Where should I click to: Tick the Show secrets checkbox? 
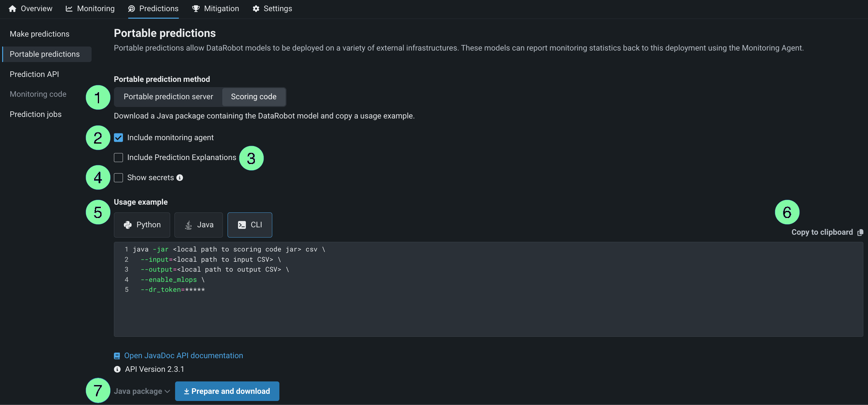[118, 178]
